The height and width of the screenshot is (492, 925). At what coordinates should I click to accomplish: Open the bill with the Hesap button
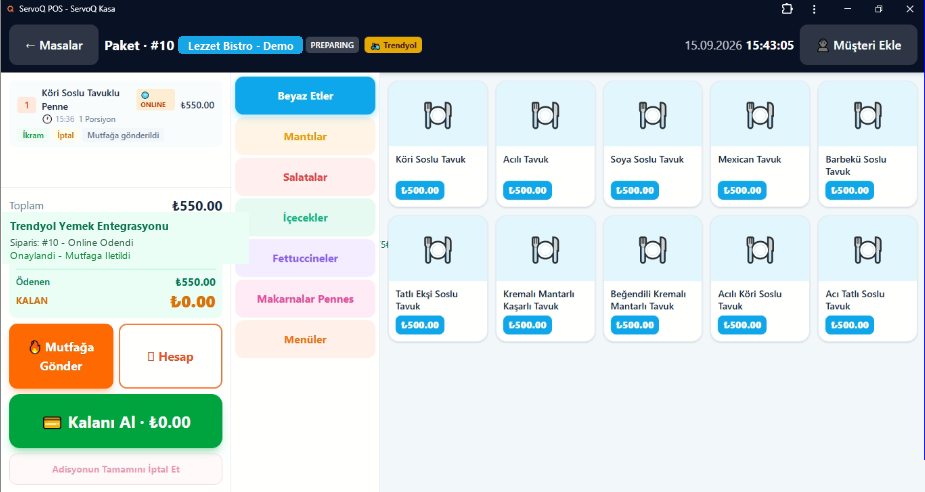point(170,356)
